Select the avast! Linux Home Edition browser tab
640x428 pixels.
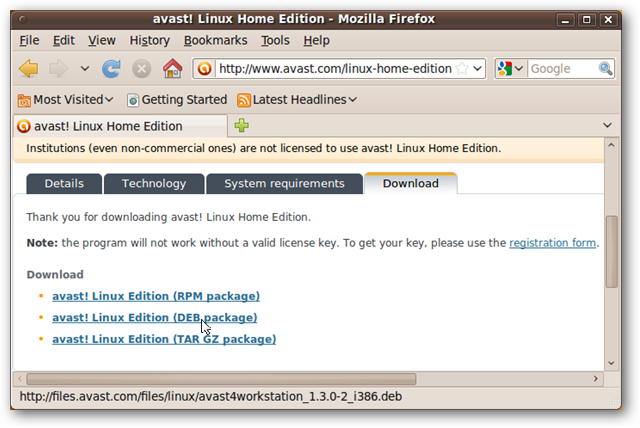[120, 126]
